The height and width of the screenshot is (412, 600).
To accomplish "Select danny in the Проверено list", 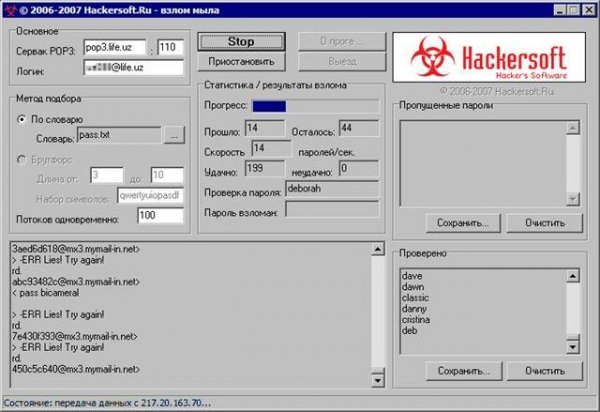I will [x=414, y=309].
